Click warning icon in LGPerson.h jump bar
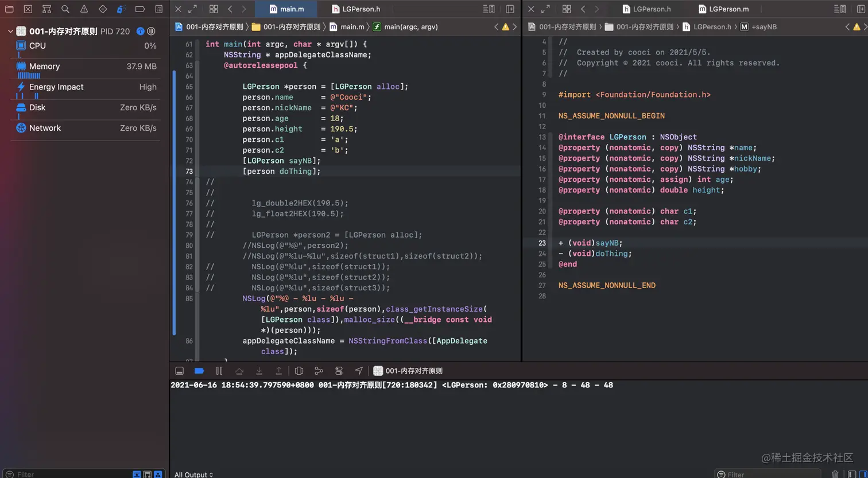868x478 pixels. [x=856, y=27]
